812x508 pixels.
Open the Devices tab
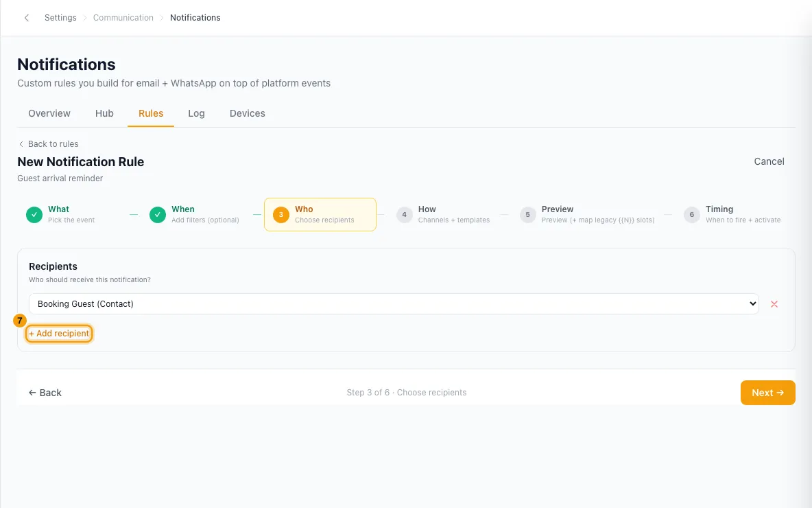pyautogui.click(x=247, y=113)
